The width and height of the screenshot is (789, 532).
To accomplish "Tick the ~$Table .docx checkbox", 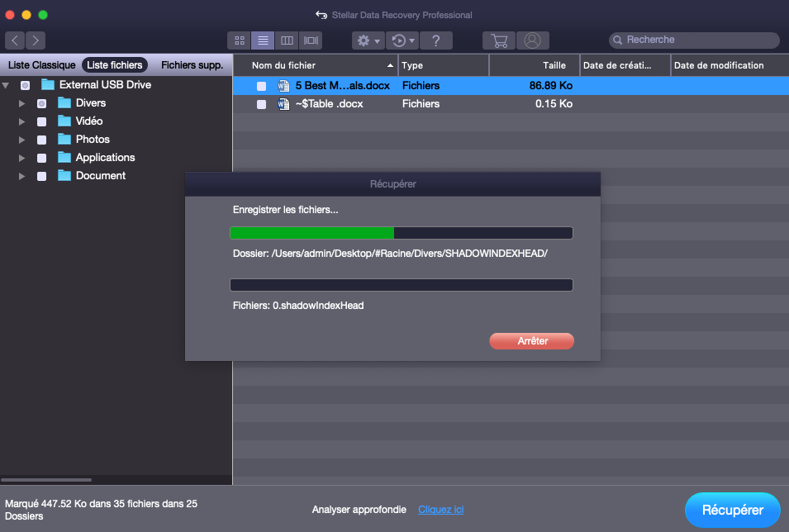I will click(261, 104).
